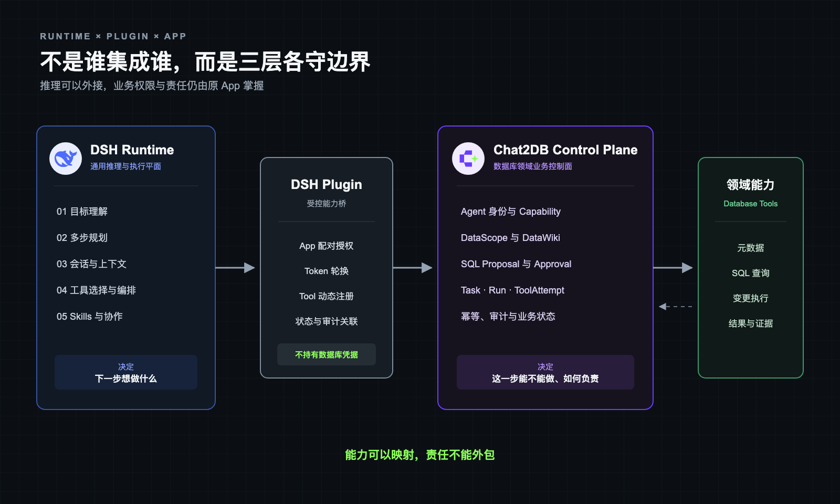
Task: Select 'Tool 动态注册' in DSH Plugin
Action: click(327, 297)
